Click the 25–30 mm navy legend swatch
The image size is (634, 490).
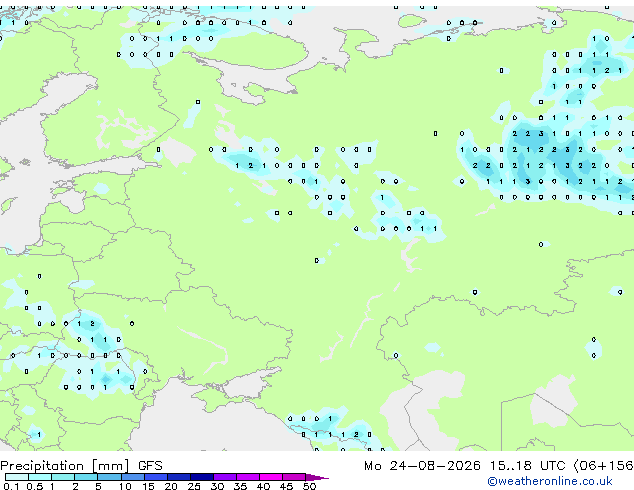[201, 477]
